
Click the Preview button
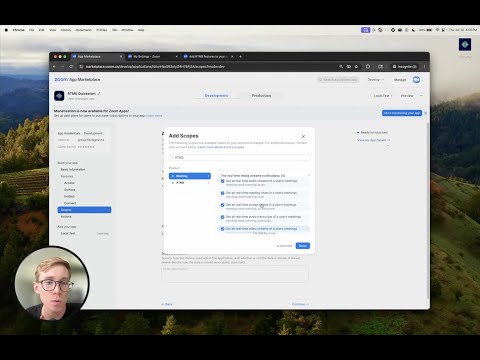click(x=407, y=96)
